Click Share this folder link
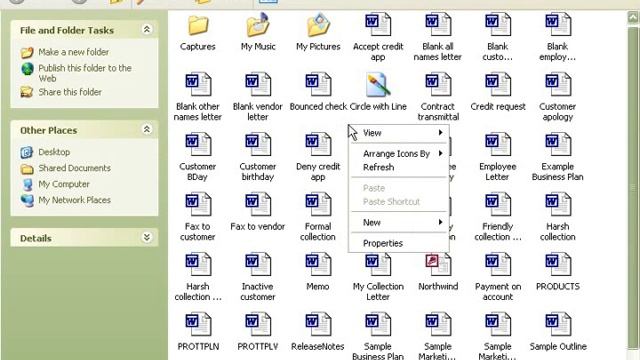Image resolution: width=640 pixels, height=360 pixels. [70, 92]
